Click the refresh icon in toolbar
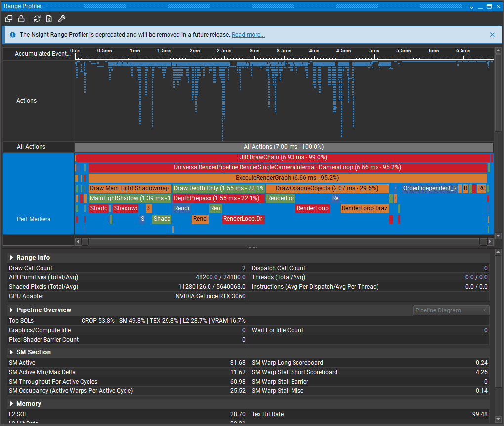 point(37,19)
